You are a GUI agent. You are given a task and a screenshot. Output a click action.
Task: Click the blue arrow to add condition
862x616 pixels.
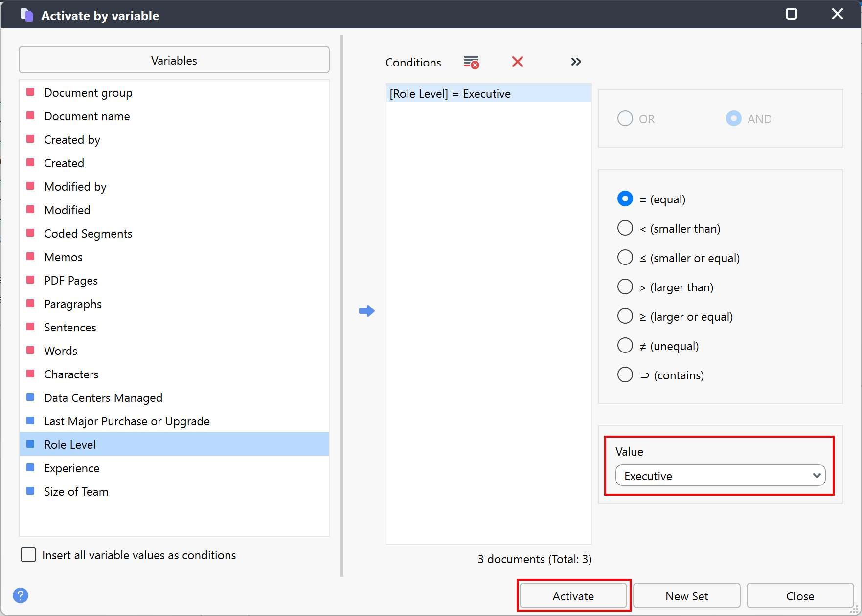pyautogui.click(x=366, y=311)
